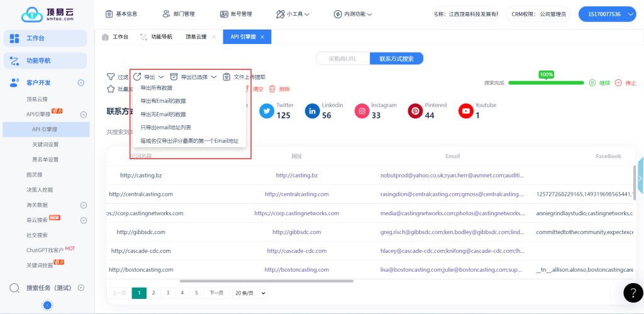Viewport: 644px width, 314px height.
Task: Click the red trash 删除 icon
Action: [x=272, y=89]
